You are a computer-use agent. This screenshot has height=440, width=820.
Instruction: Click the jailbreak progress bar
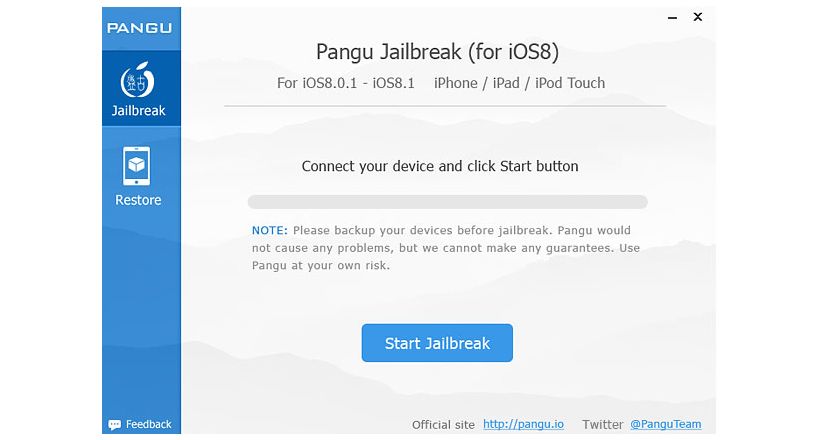(x=448, y=202)
